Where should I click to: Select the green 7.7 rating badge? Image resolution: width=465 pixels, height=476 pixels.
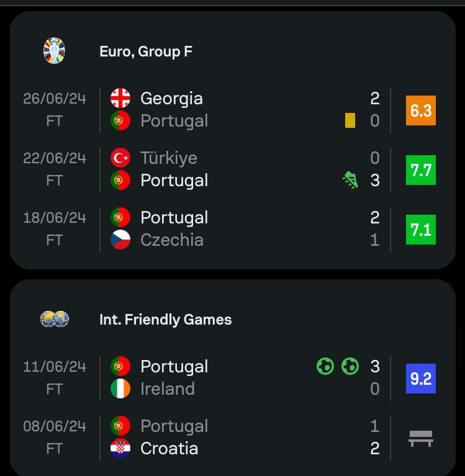click(x=421, y=169)
